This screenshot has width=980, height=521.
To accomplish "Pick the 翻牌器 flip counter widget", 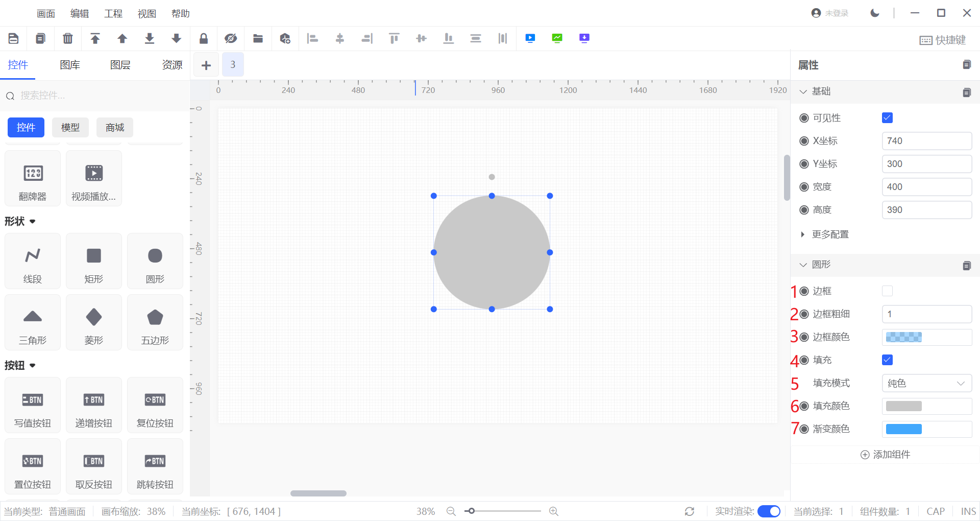I will click(x=33, y=179).
